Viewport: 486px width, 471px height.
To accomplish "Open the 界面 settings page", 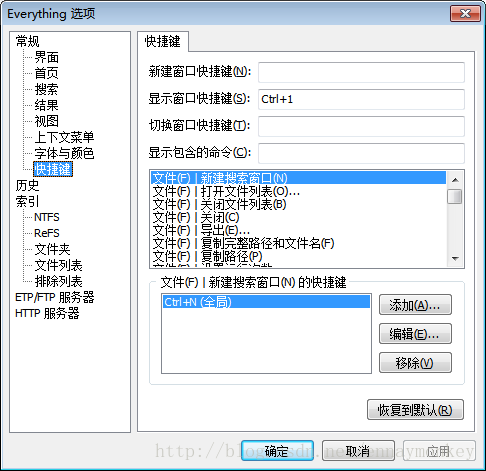I will (x=47, y=58).
